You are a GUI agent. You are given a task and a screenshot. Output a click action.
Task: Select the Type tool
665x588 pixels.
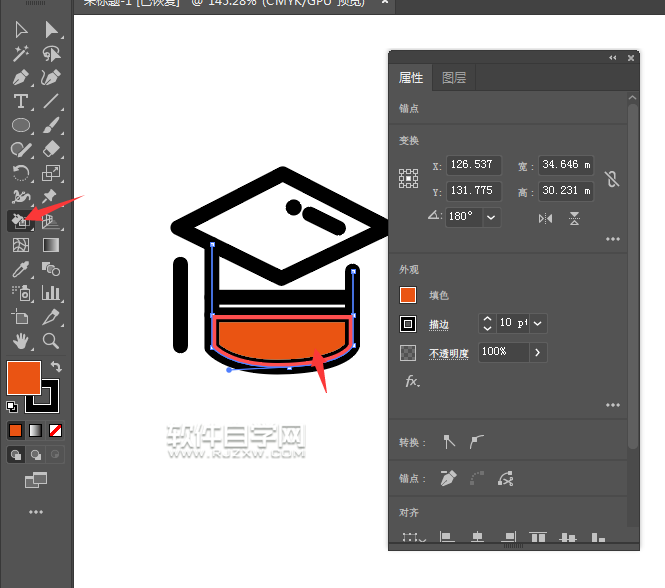point(20,101)
